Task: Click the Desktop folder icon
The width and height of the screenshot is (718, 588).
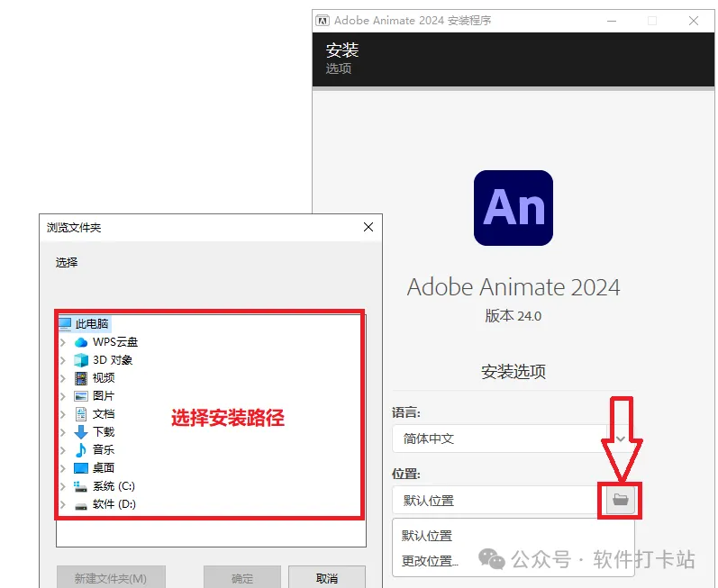Action: 81,468
